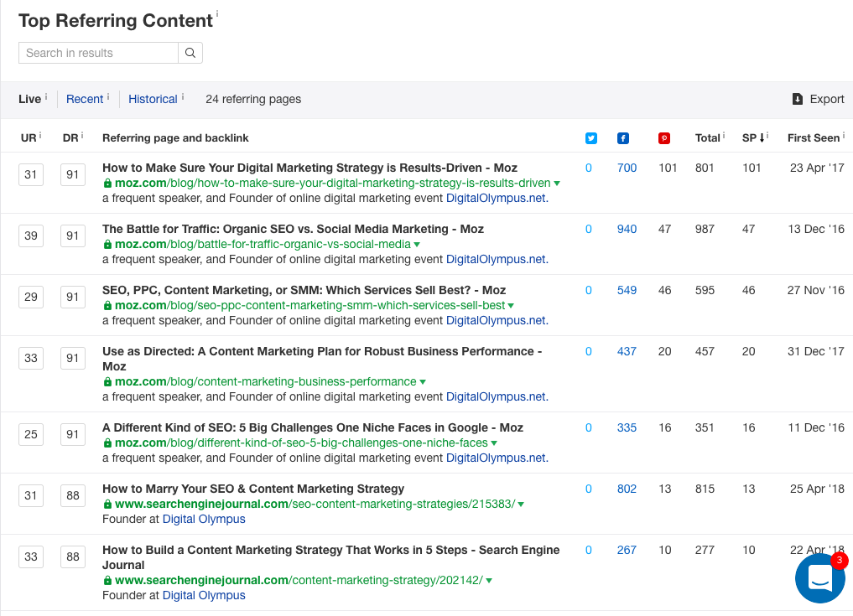This screenshot has height=616, width=853.
Task: Click the info icon next to First Seen
Action: 844,136
